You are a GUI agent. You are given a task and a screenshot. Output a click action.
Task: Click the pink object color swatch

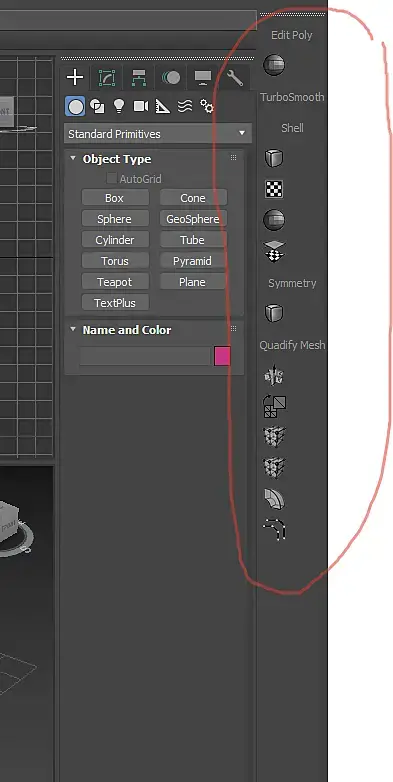[x=222, y=356]
